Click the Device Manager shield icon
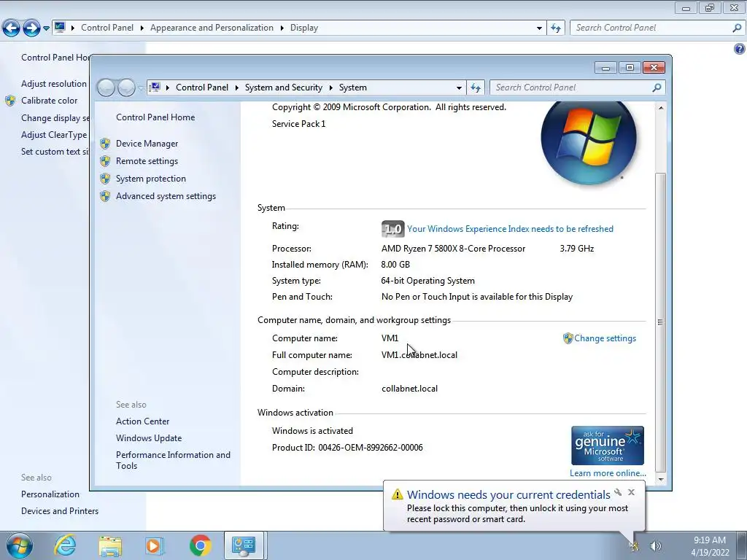 tap(105, 144)
